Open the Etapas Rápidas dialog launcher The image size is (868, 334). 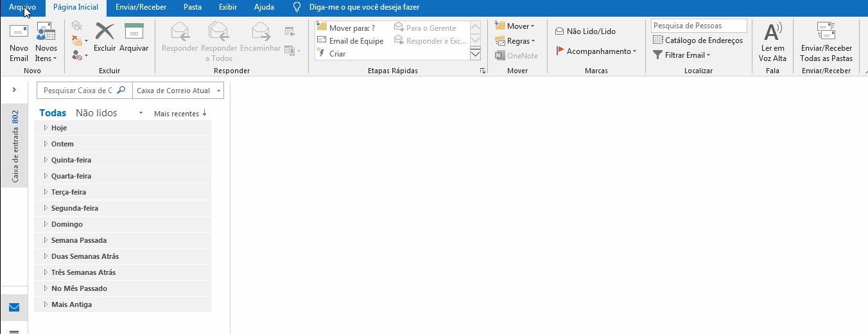point(483,71)
